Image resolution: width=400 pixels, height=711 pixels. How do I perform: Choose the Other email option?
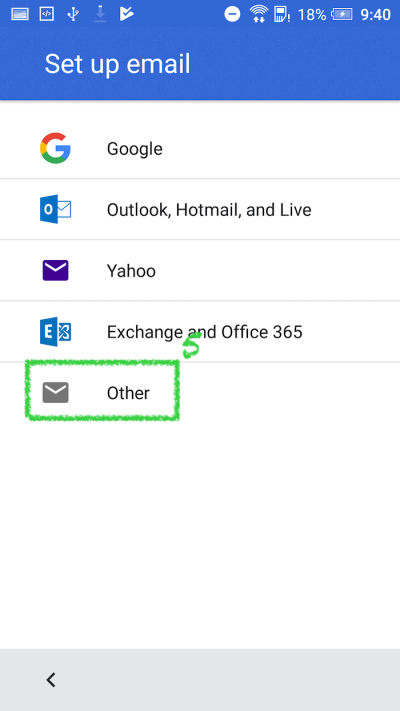(200, 393)
